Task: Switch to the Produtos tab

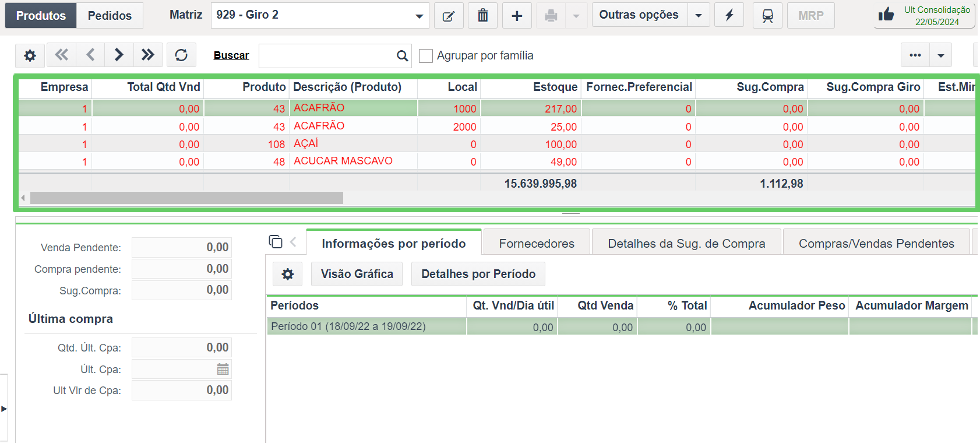Action: 41,16
